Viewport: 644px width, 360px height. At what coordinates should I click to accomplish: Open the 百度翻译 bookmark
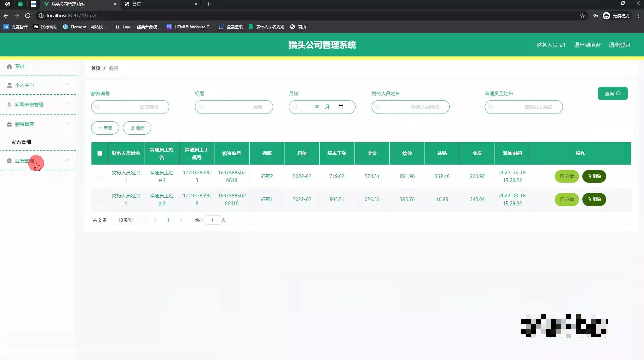point(15,27)
